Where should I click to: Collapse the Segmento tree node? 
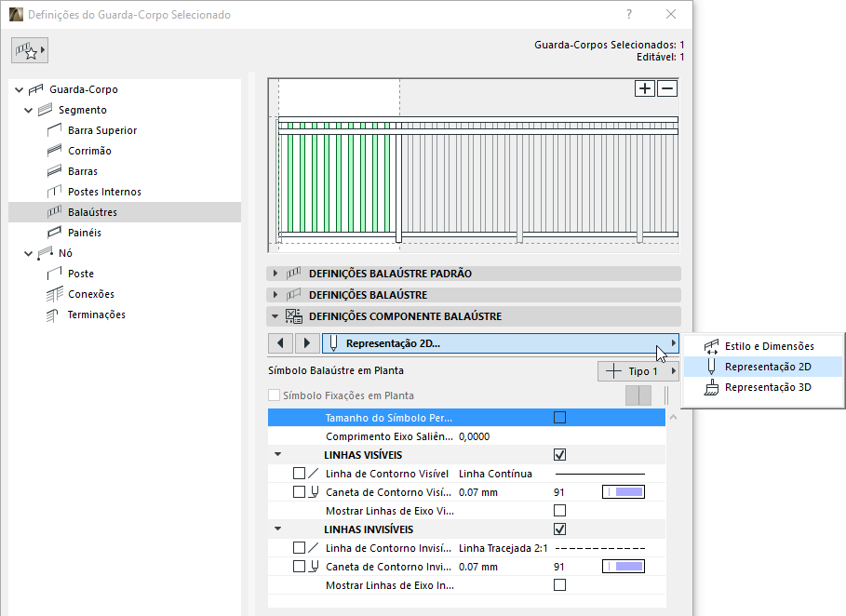pyautogui.click(x=29, y=110)
